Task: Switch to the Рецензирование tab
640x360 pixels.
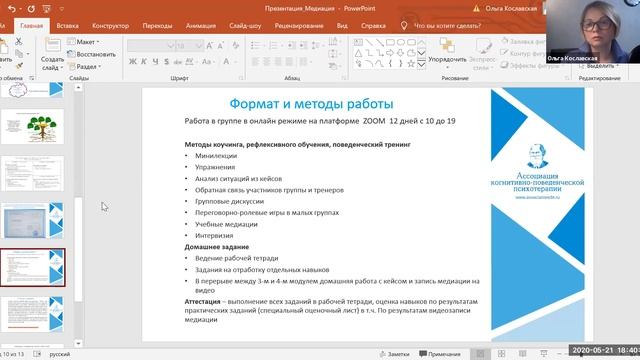Action: pos(299,26)
